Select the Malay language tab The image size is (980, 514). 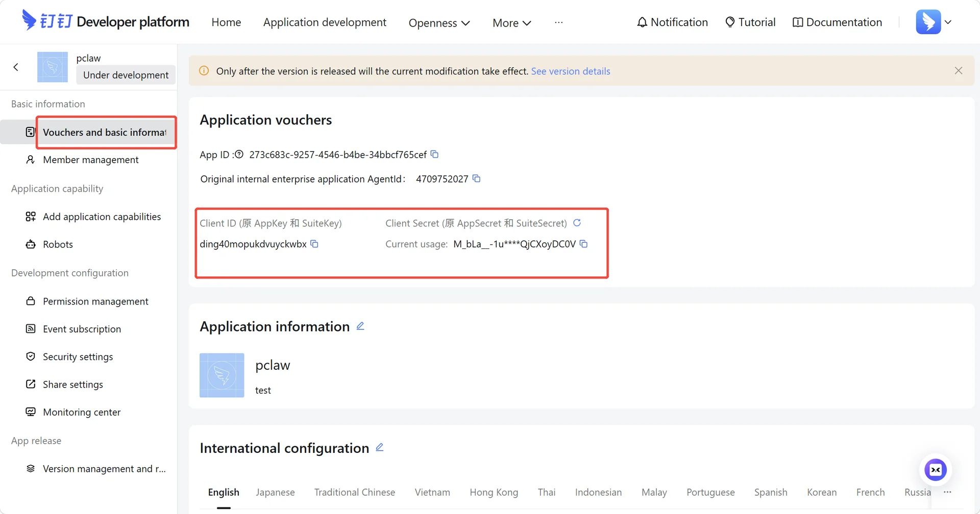654,492
